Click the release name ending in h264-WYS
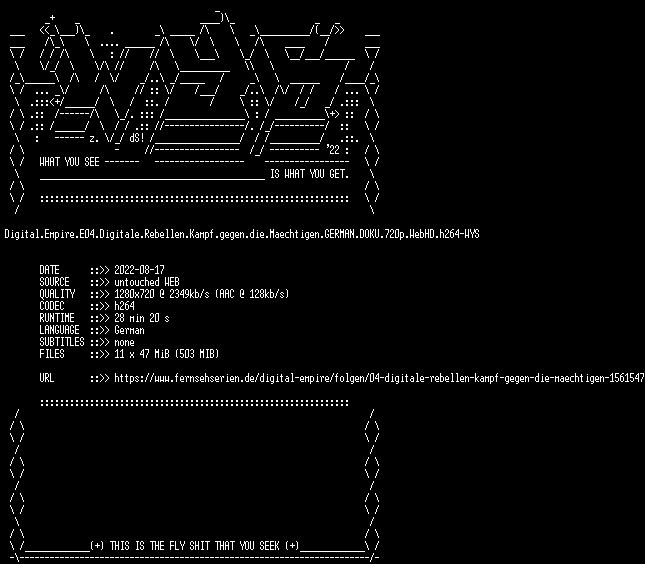The width and height of the screenshot is (645, 564). [242, 234]
